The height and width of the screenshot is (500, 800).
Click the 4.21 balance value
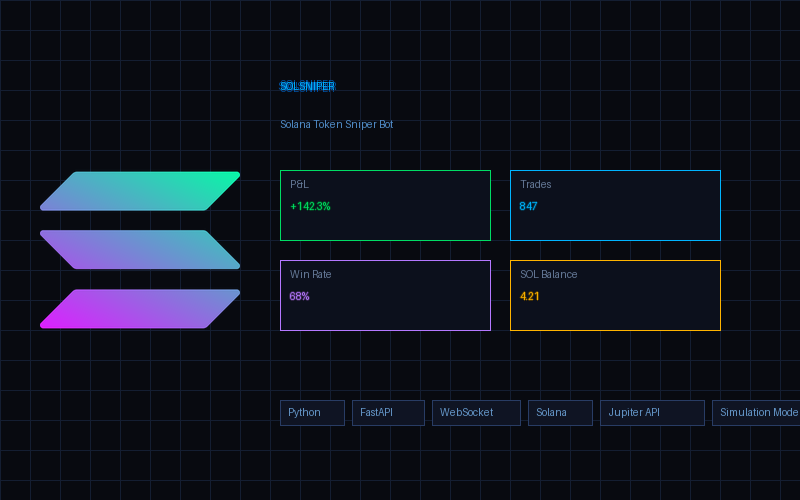click(530, 296)
